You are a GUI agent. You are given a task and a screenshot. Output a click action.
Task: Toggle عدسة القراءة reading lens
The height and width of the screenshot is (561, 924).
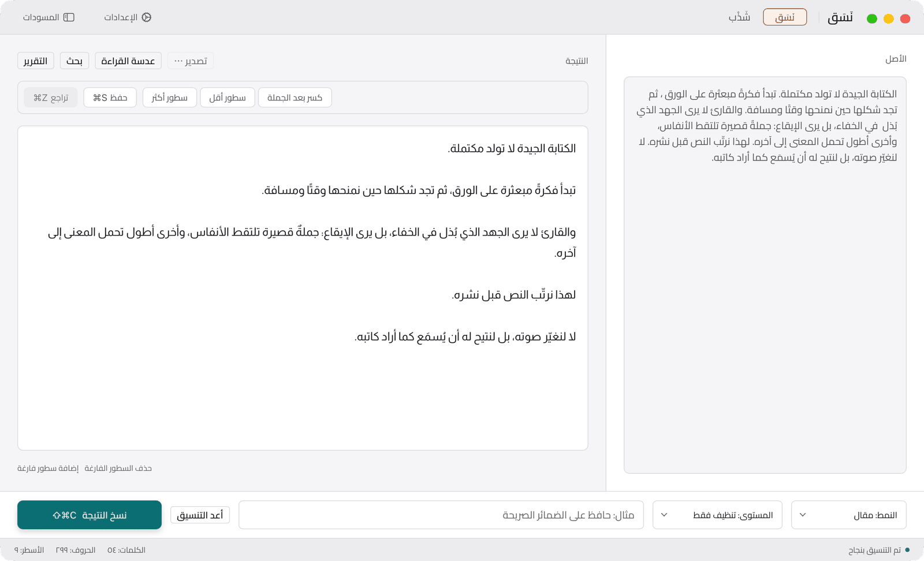coord(128,61)
